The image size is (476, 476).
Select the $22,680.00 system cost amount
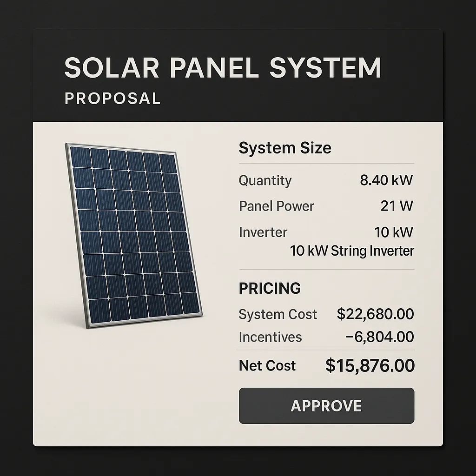pyautogui.click(x=375, y=314)
